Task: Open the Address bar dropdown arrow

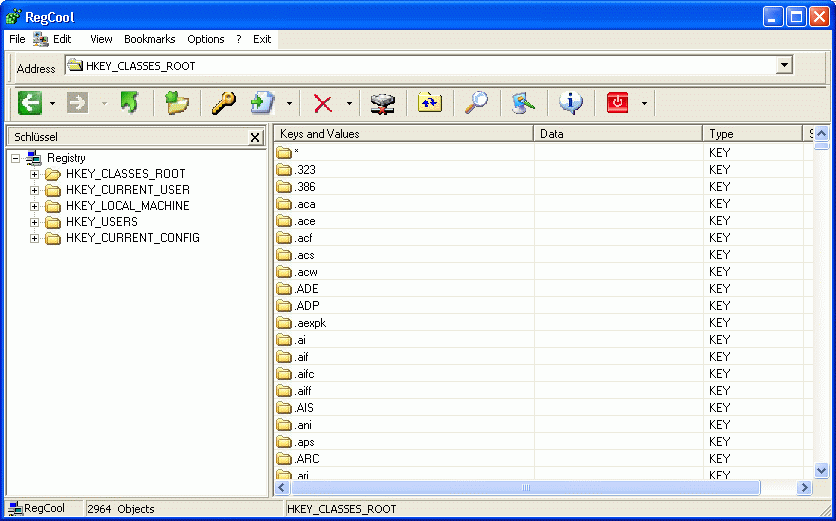Action: point(784,66)
